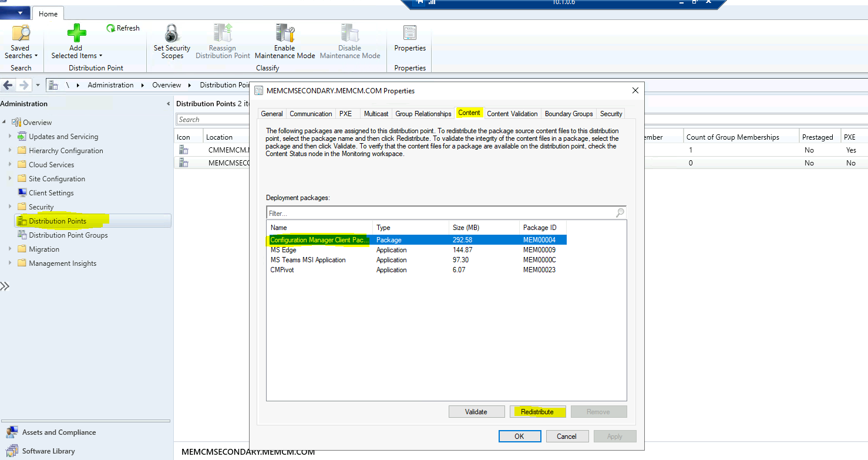868x460 pixels.
Task: Click the Overview node icon in tree
Action: [x=16, y=122]
